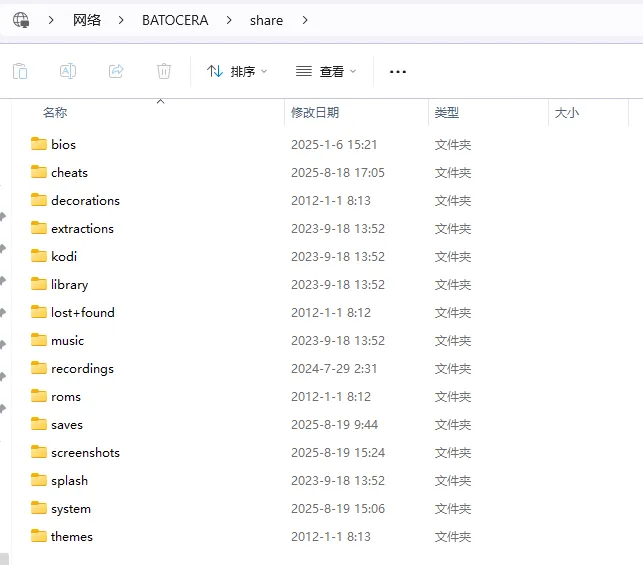
Task: Click the Paste clipboard icon
Action: coord(20,71)
